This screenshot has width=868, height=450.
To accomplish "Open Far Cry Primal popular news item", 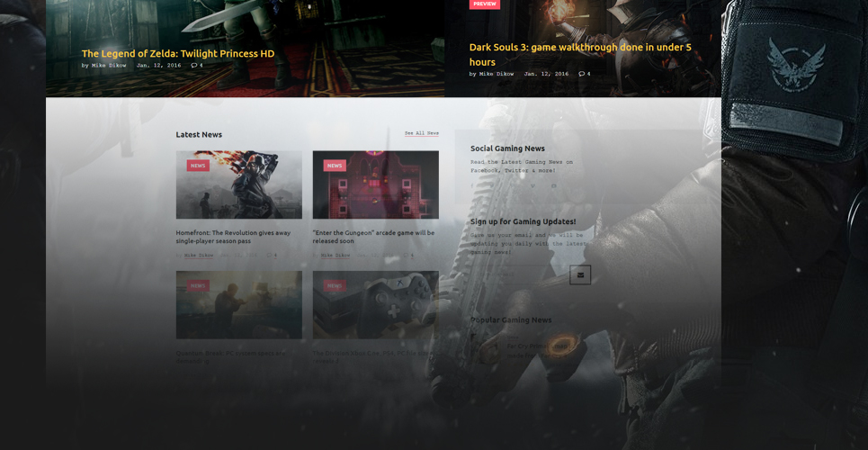I will 537,351.
